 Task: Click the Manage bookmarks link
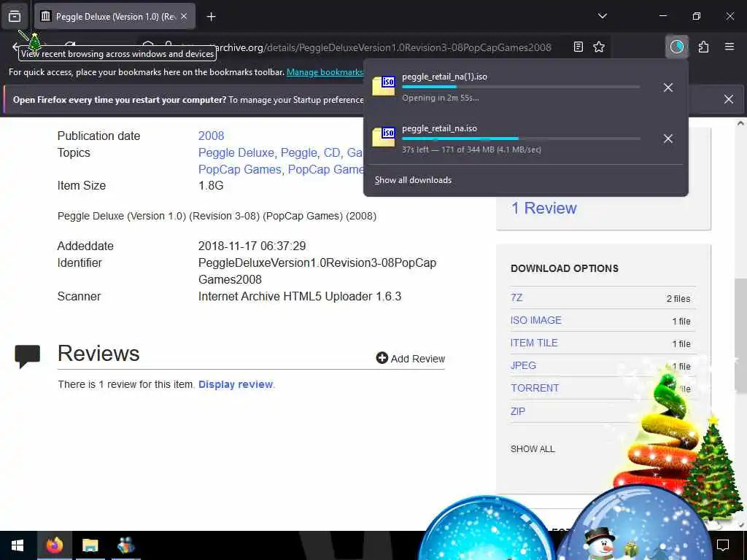pyautogui.click(x=325, y=72)
